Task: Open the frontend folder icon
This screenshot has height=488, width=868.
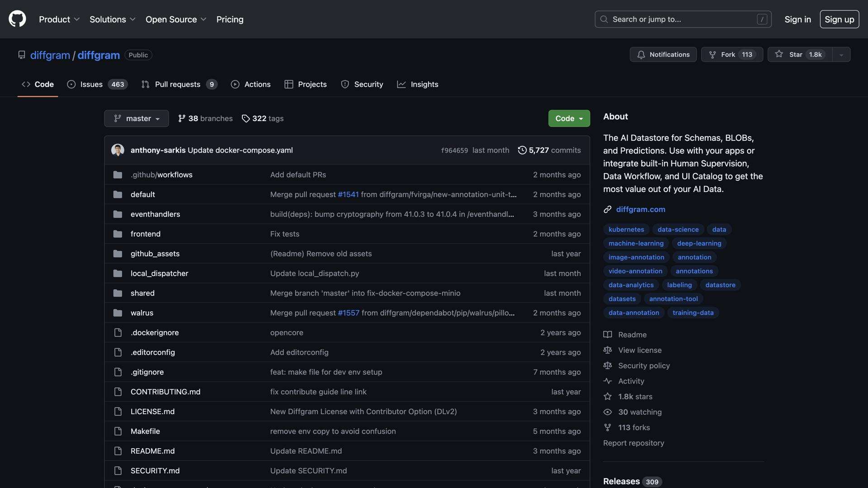Action: click(x=118, y=234)
